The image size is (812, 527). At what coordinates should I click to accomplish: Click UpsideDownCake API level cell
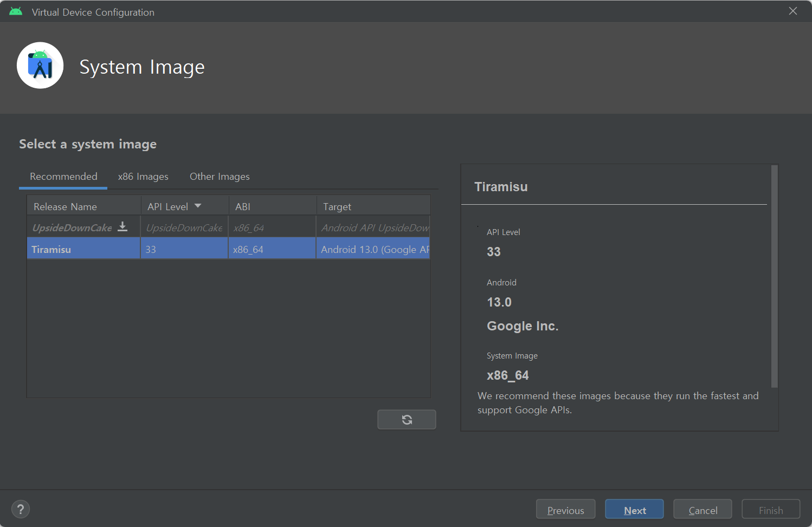click(x=184, y=227)
